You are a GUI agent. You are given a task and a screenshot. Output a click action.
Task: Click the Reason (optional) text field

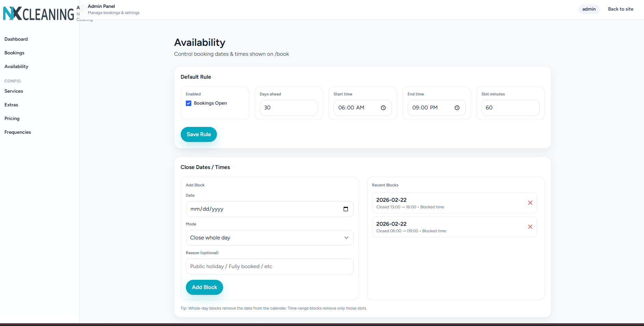(270, 266)
